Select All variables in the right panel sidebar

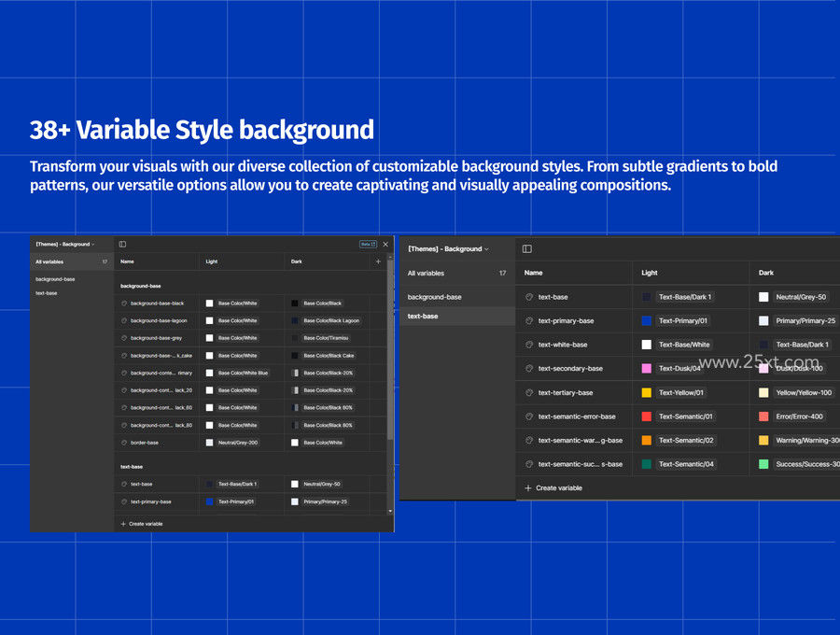pyautogui.click(x=457, y=273)
